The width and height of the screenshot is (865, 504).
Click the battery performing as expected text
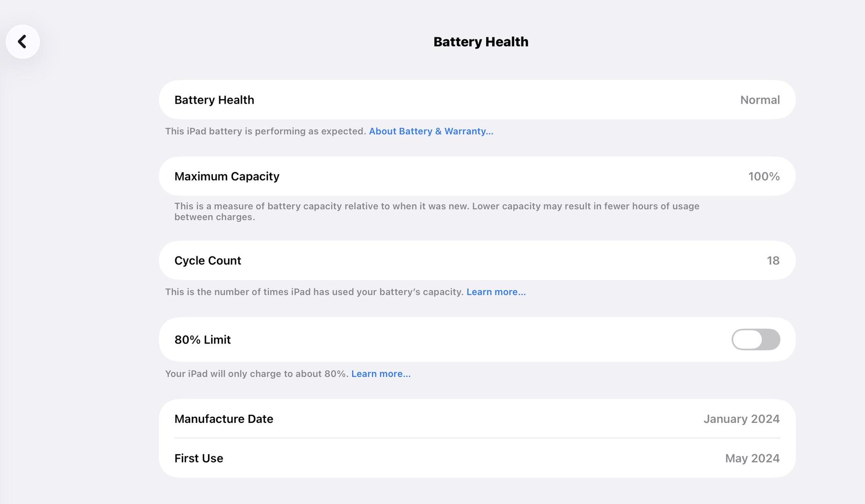pos(265,131)
